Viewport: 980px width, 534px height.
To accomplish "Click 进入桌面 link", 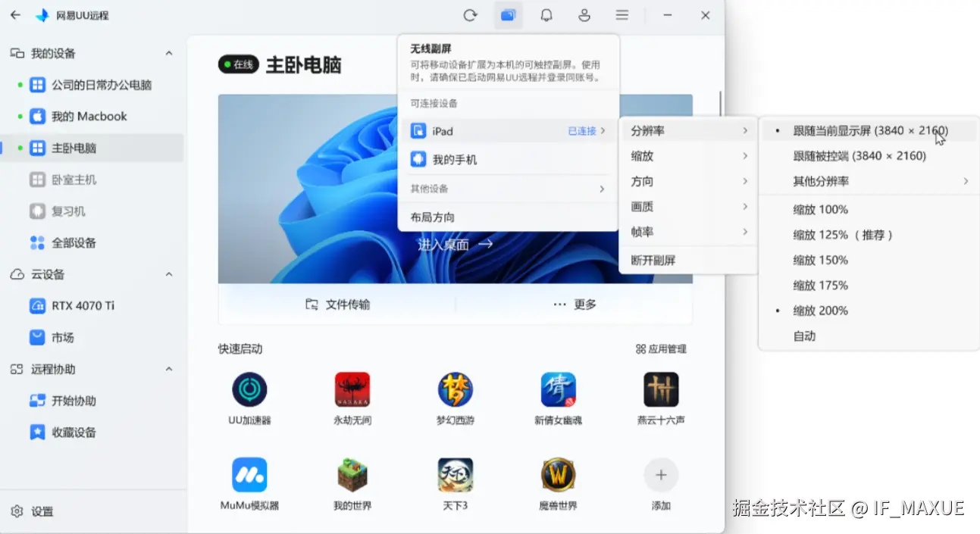I will coord(456,244).
